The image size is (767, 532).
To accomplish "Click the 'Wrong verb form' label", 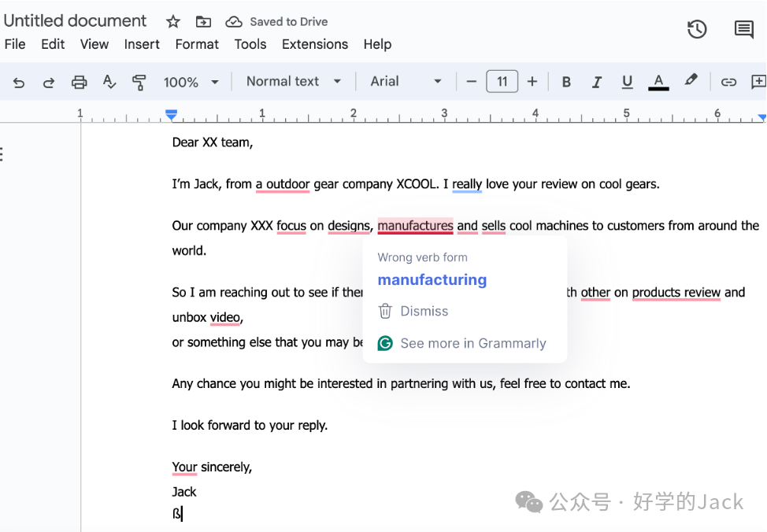I will pyautogui.click(x=422, y=257).
